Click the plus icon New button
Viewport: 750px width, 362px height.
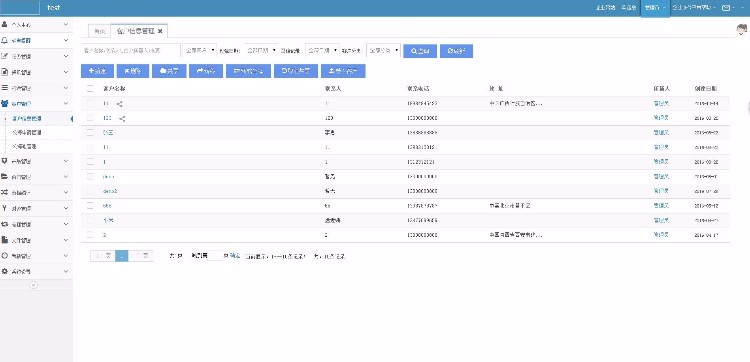pos(97,71)
